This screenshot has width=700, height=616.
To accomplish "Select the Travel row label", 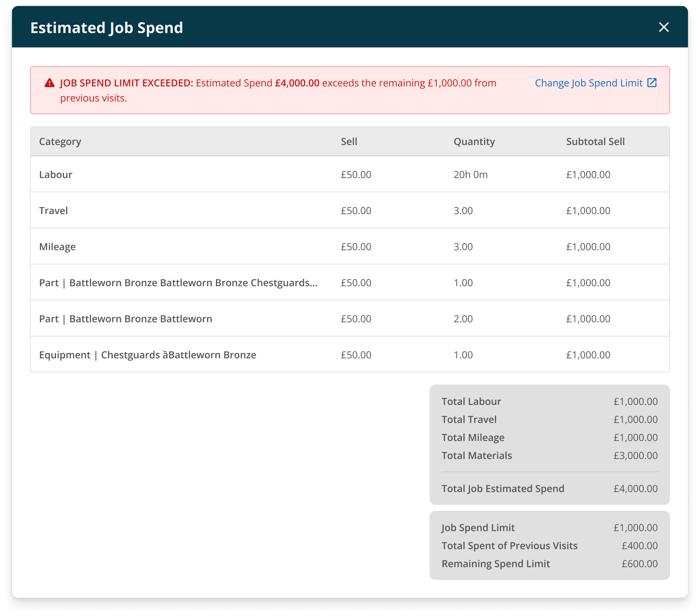I will [x=53, y=211].
